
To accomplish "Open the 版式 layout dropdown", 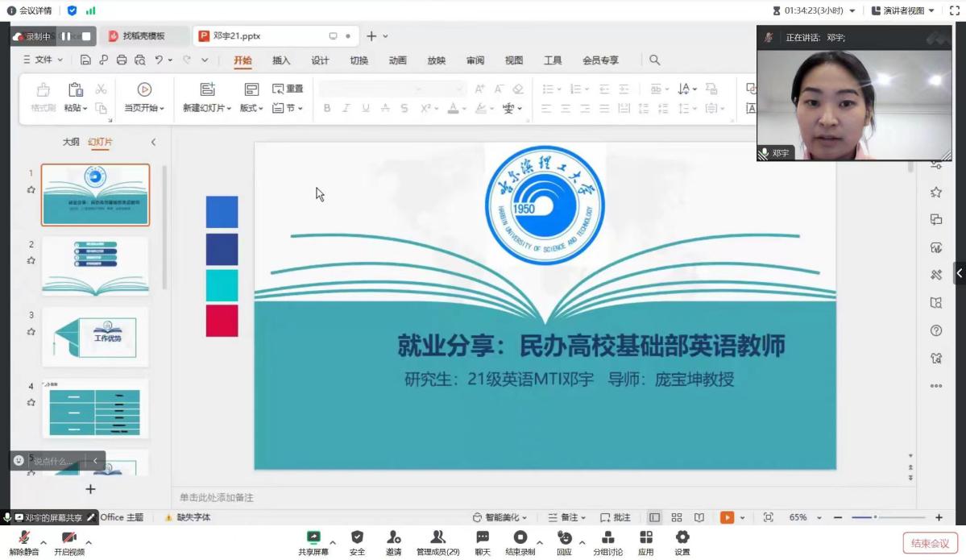I will click(251, 108).
